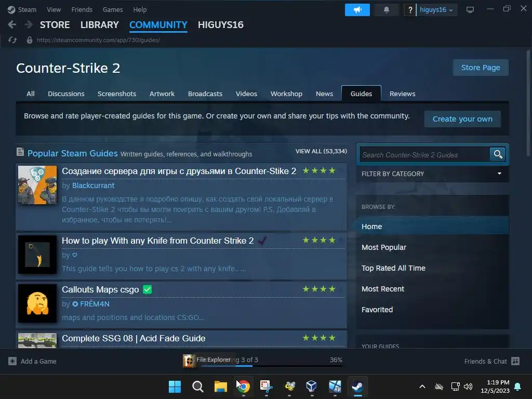Open the volume speaker tray icon
The height and width of the screenshot is (399, 532).
tap(468, 387)
